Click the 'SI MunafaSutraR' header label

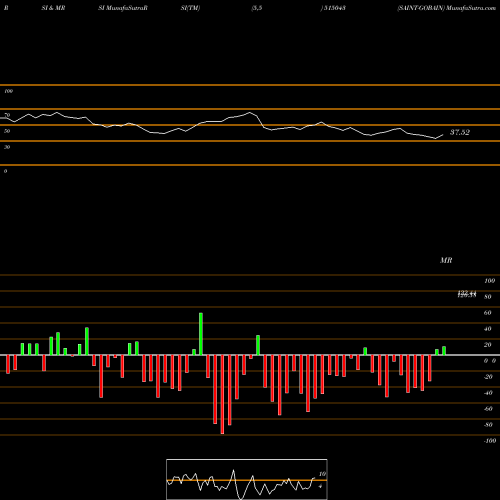coord(123,8)
